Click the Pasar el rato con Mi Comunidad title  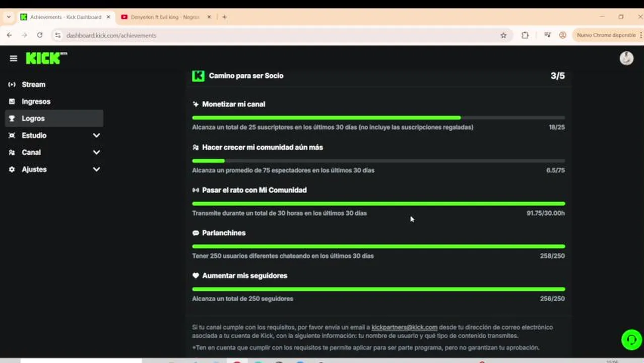tap(254, 190)
